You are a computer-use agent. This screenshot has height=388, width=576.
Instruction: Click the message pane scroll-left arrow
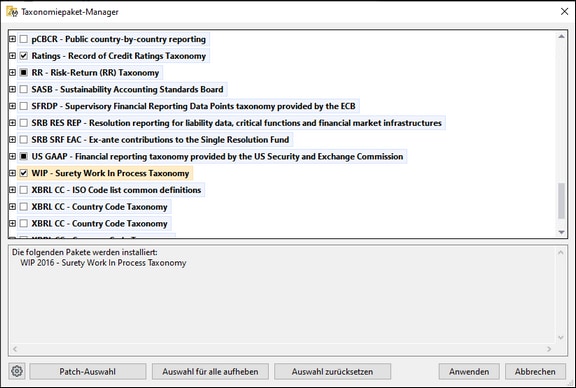pos(15,349)
